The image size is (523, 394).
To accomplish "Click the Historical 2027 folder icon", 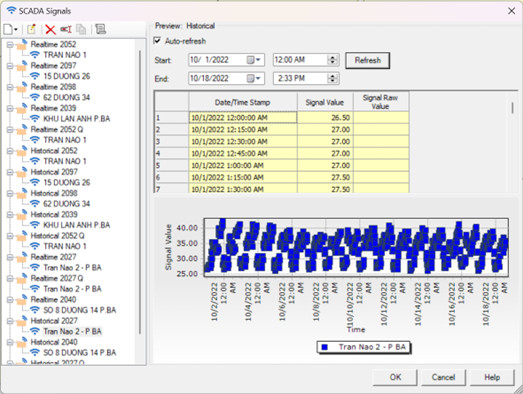I will pyautogui.click(x=22, y=321).
